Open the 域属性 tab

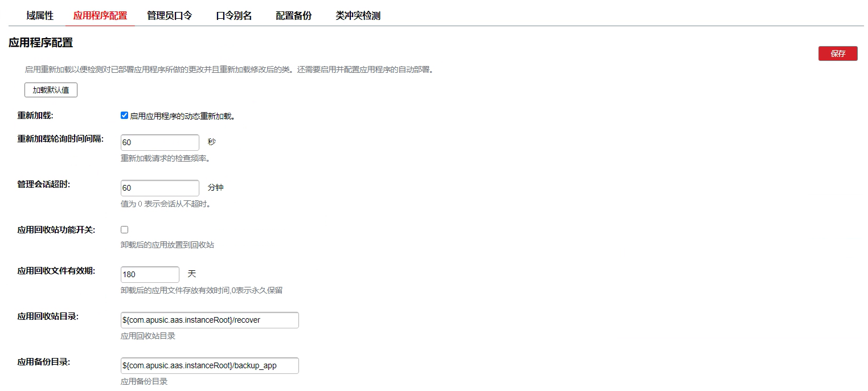[x=40, y=16]
